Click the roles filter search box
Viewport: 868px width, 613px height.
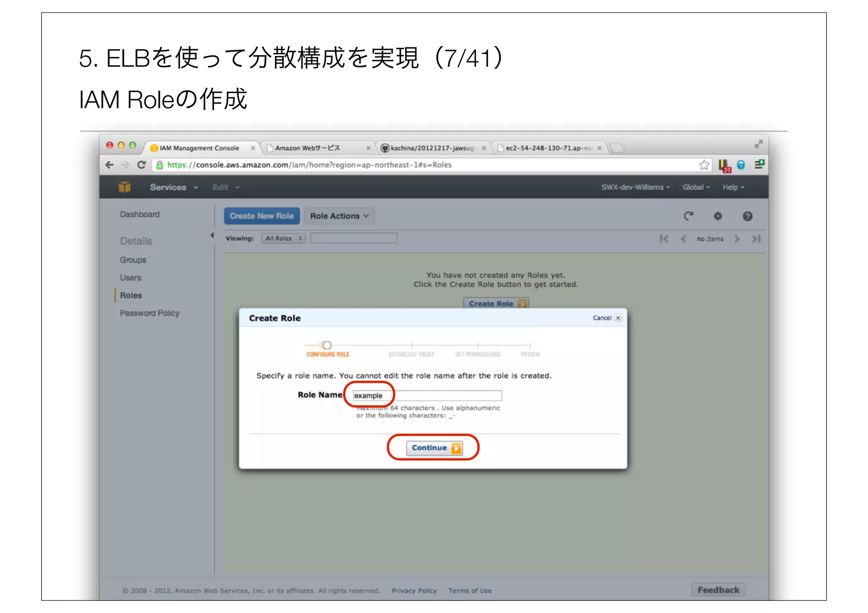[x=354, y=239]
